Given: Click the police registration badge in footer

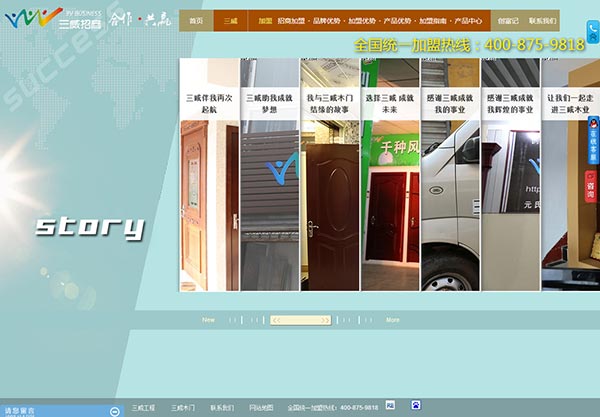Looking at the screenshot, I should (x=390, y=405).
